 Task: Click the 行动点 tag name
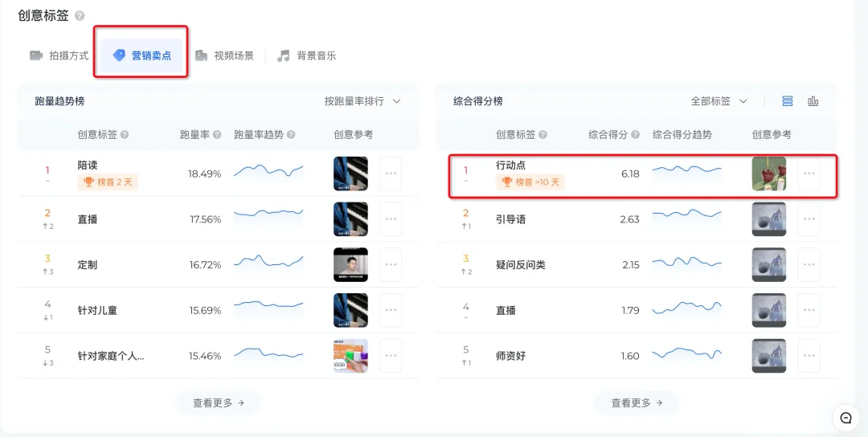click(511, 165)
